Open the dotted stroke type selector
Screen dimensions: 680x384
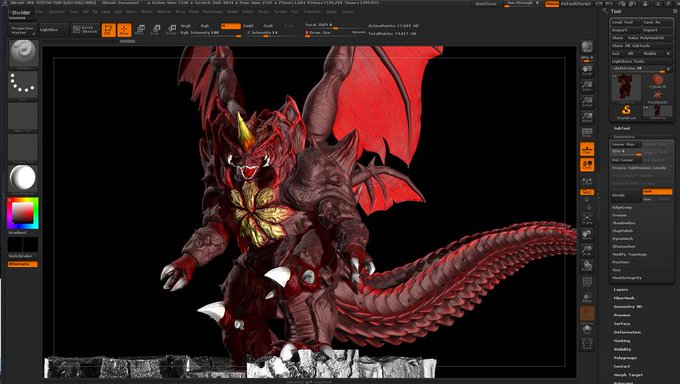click(x=23, y=85)
